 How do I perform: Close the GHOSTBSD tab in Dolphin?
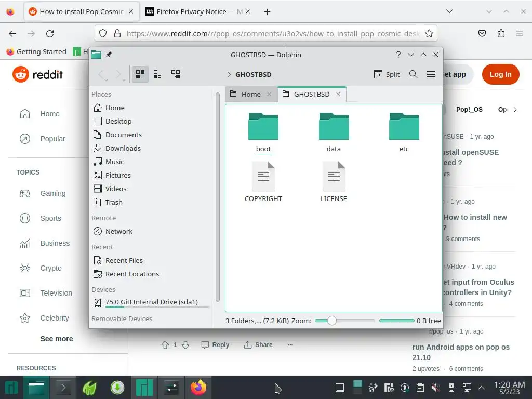click(x=338, y=95)
